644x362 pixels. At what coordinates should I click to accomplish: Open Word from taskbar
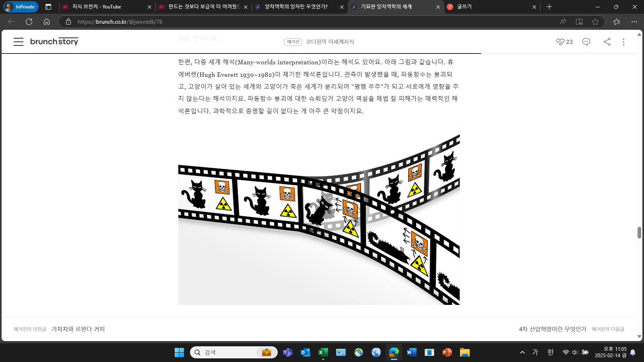coord(411,352)
